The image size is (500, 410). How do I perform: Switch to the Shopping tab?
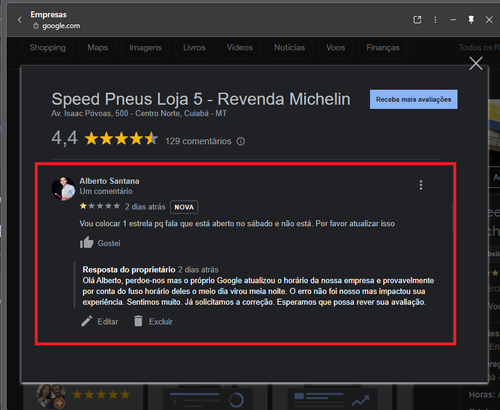(x=48, y=48)
